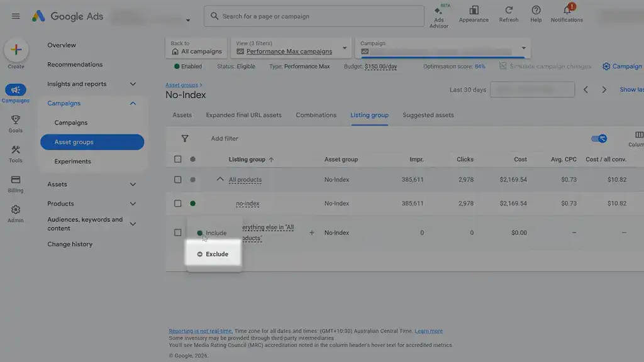Click the search for page or campaign box
Image resolution: width=644 pixels, height=362 pixels.
pos(314,16)
